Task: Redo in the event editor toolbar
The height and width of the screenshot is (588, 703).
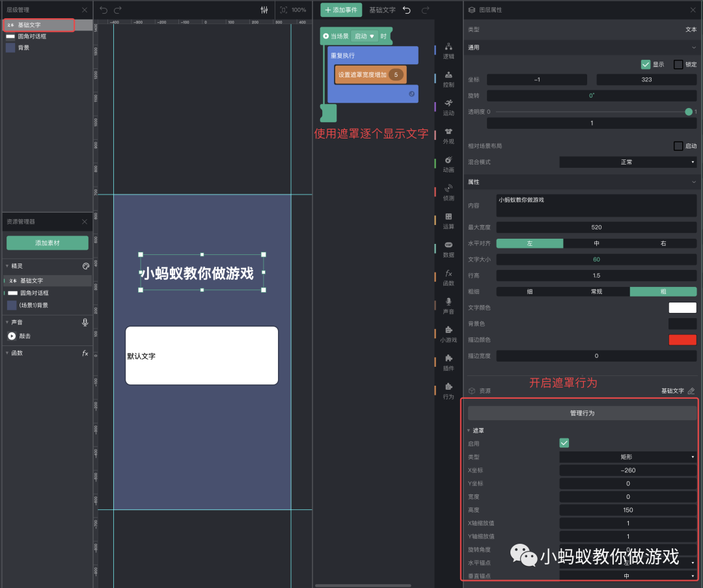Action: click(x=425, y=10)
